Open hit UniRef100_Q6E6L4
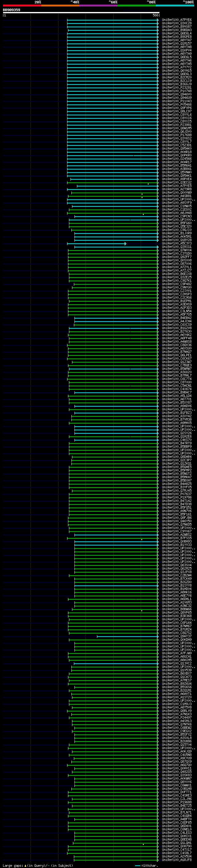The image size is (197, 868). point(177,33)
